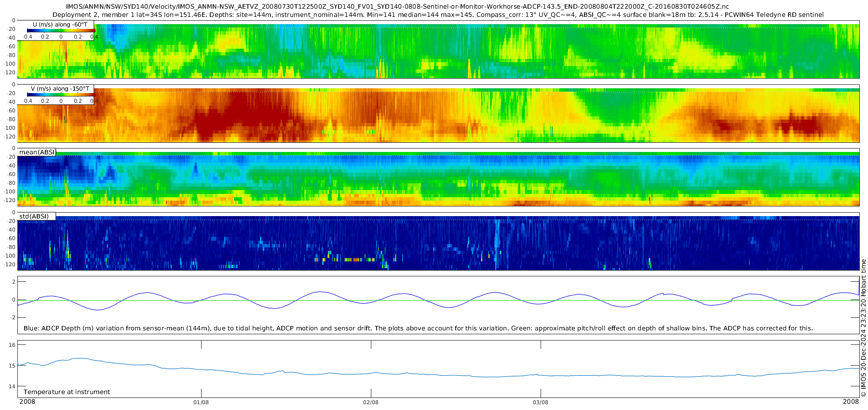The height and width of the screenshot is (410, 868).
Task: Click inside the U velocity heatmap panel
Action: coord(434,53)
